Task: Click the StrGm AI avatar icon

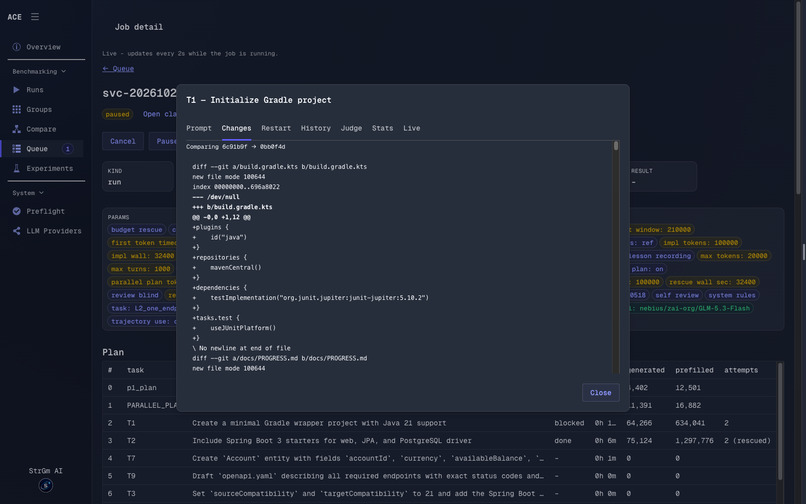Action: (x=46, y=484)
